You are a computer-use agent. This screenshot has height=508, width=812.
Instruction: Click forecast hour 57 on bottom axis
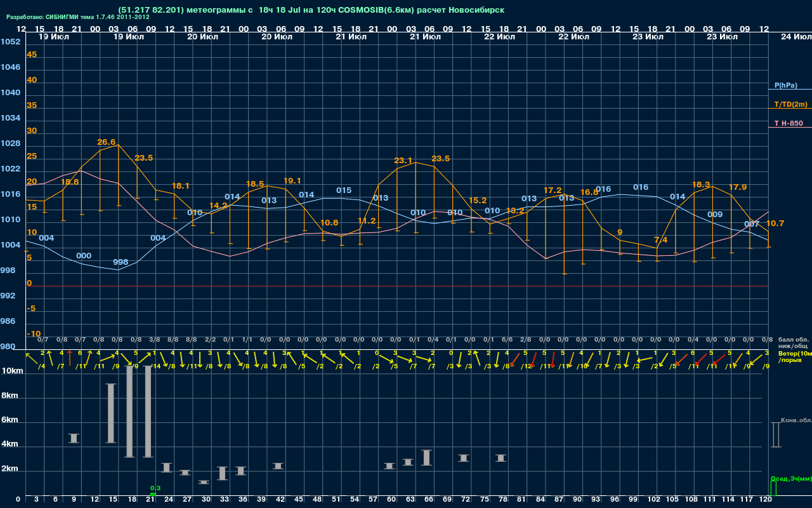pyautogui.click(x=374, y=500)
